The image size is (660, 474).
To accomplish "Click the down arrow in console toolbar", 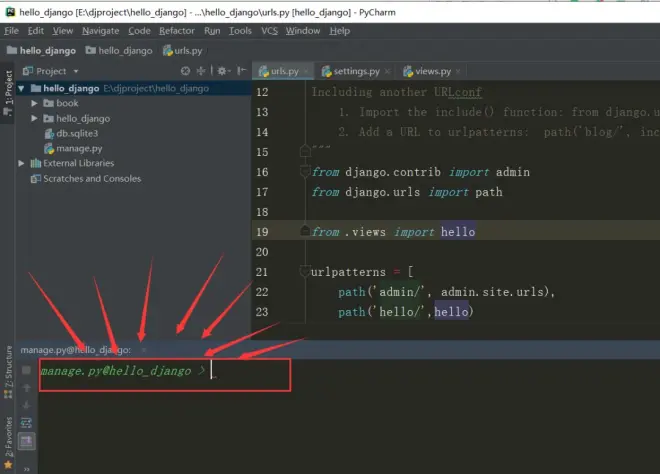I will pos(26,405).
